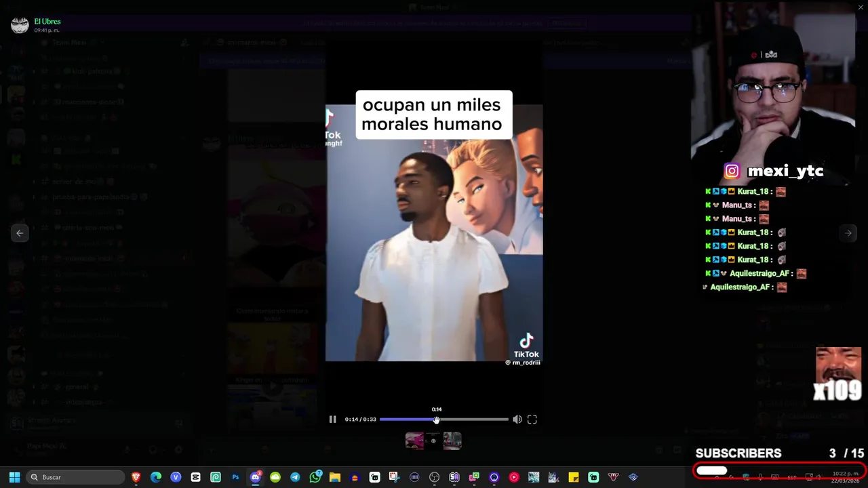
Task: Enter fullscreen on the video player
Action: tap(532, 420)
